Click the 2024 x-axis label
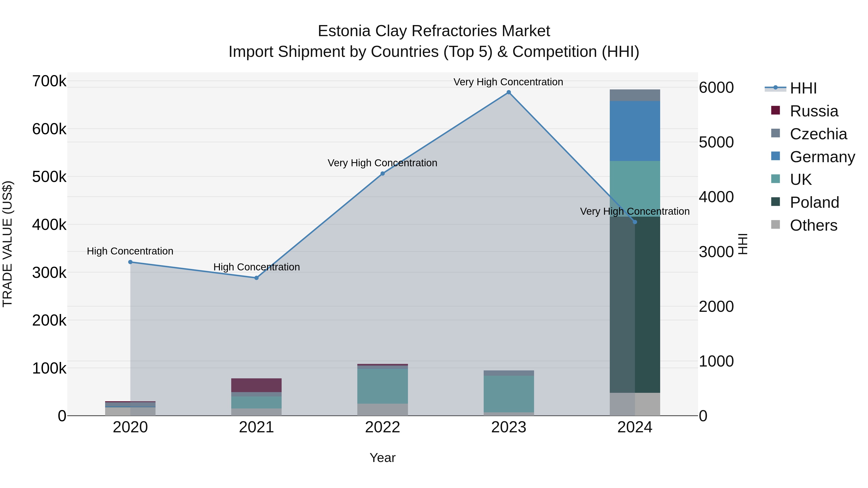 click(635, 427)
